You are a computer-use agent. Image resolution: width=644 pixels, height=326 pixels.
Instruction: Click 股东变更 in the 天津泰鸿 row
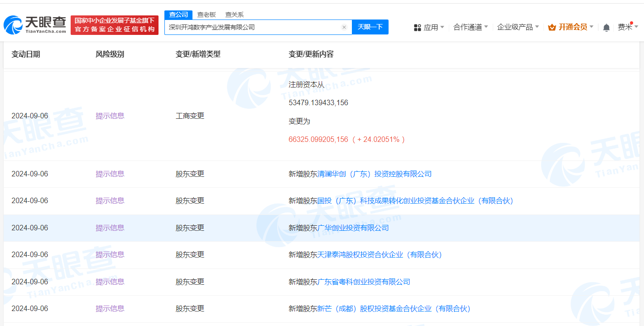coord(190,254)
